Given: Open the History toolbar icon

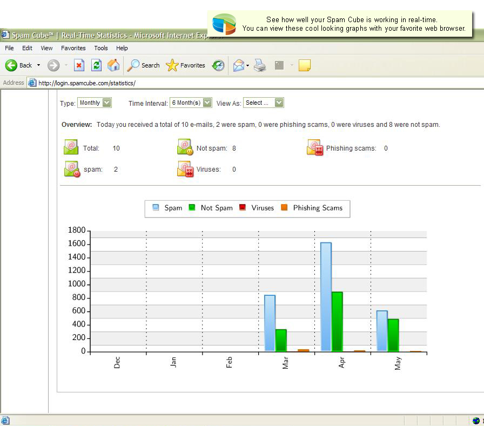Looking at the screenshot, I should 218,65.
